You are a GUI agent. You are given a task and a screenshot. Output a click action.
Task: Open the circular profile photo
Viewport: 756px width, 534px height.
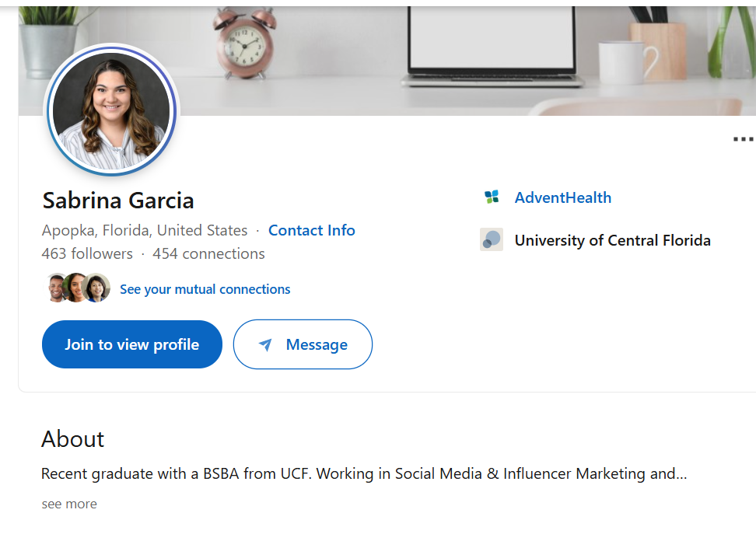tap(112, 110)
